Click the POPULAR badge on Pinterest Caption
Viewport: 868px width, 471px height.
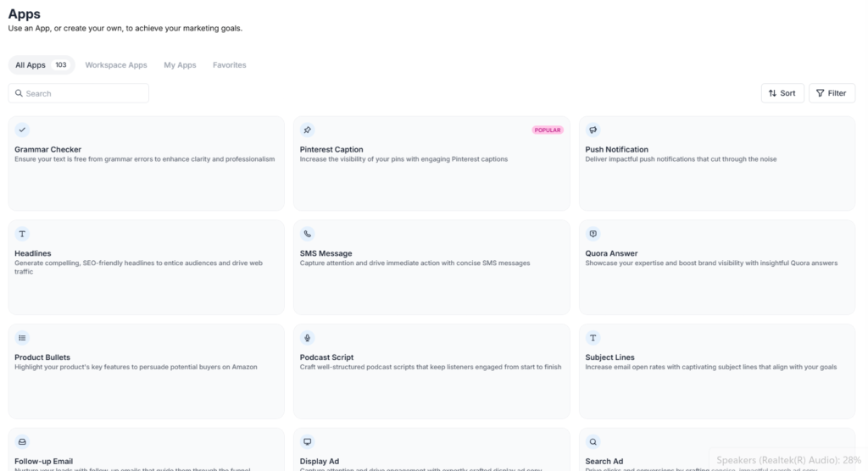548,130
